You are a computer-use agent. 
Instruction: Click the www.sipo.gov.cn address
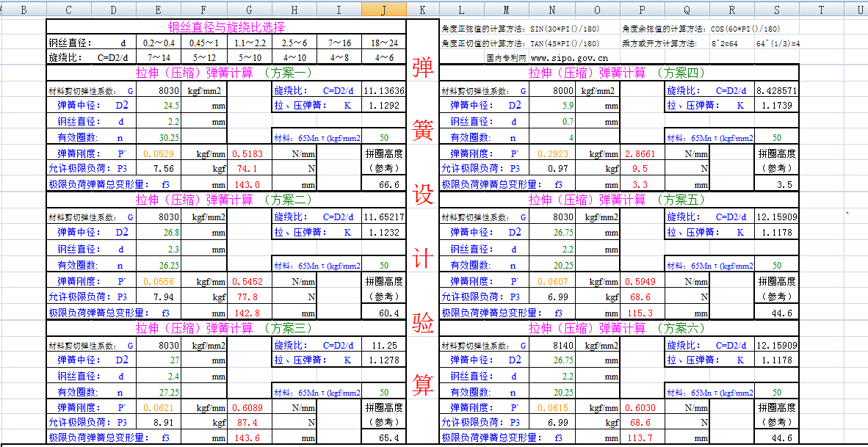(569, 57)
